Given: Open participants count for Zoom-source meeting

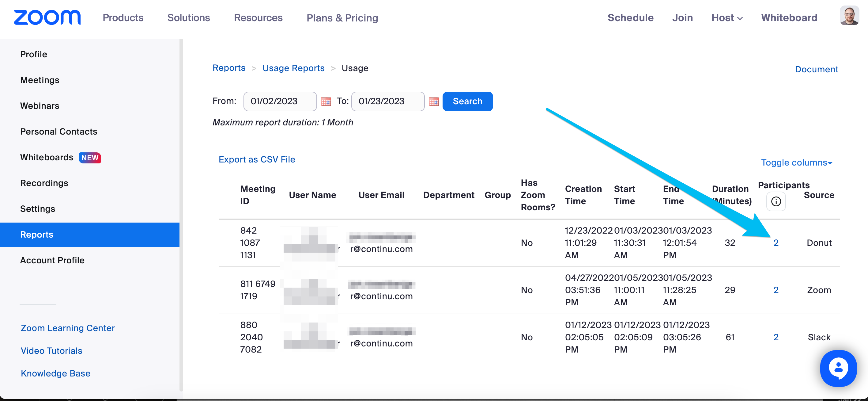Looking at the screenshot, I should (776, 290).
